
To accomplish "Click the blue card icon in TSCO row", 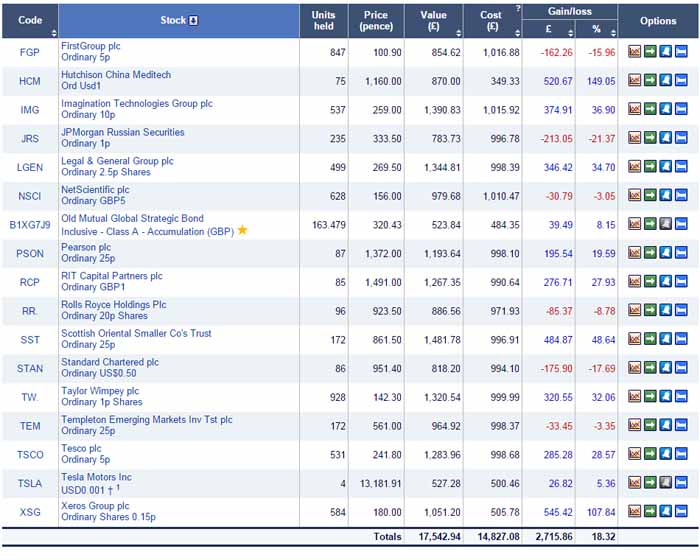I will click(x=681, y=454).
